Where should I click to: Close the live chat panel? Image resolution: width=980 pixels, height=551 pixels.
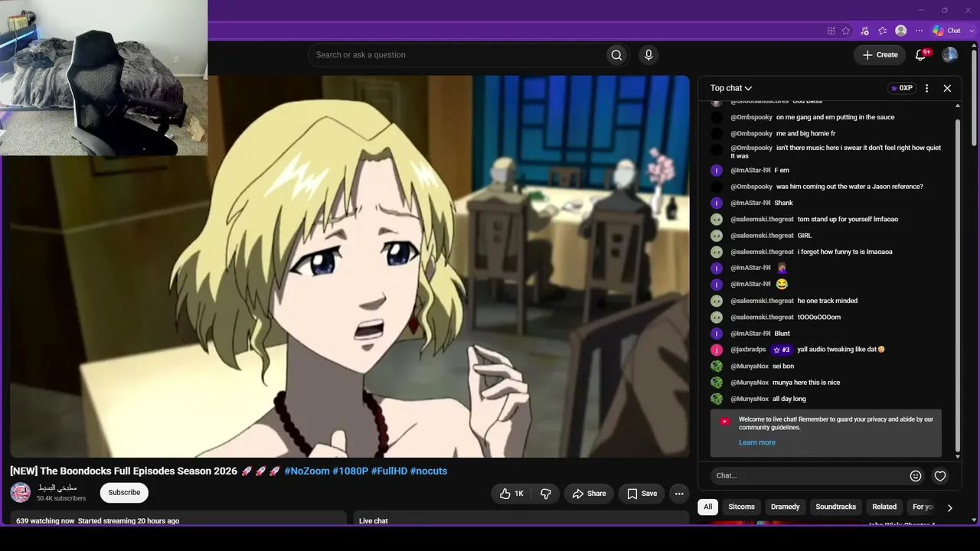pos(947,88)
